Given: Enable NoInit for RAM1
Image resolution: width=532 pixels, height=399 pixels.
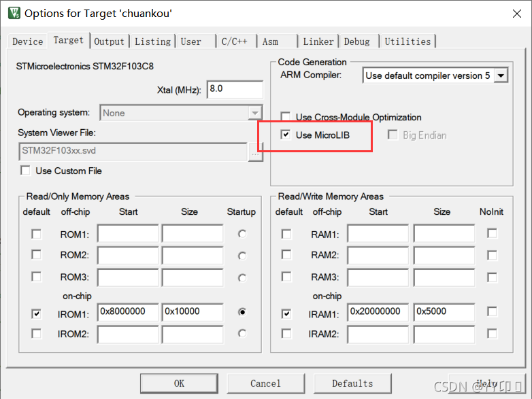Looking at the screenshot, I should [x=492, y=233].
